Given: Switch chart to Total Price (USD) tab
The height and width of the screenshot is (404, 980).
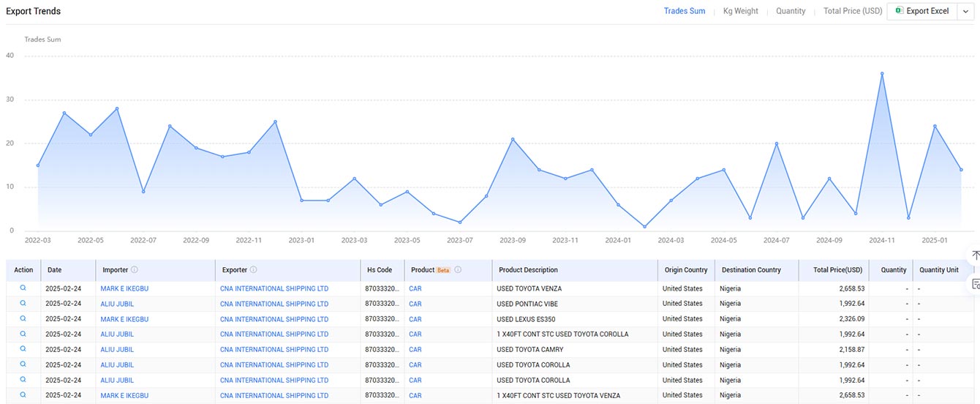Looking at the screenshot, I should (x=853, y=11).
